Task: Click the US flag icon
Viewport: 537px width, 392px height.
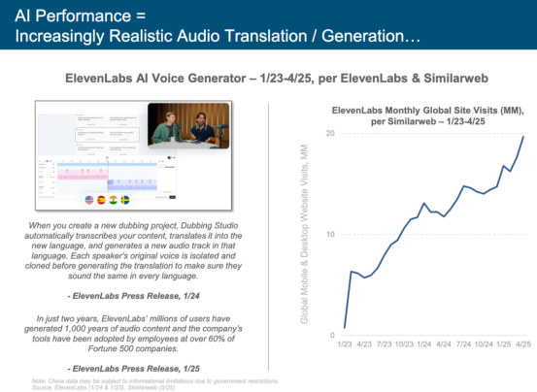Action: 89,200
